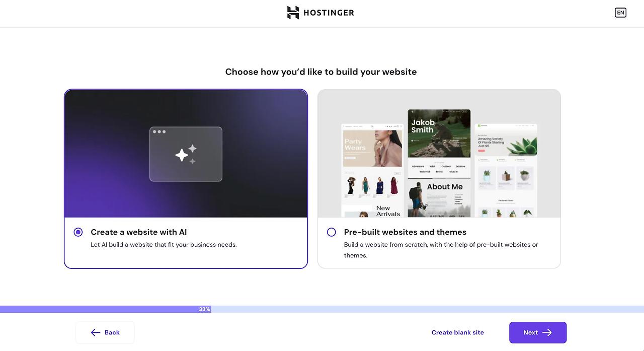Click the Hostinger wordmark text
This screenshot has width=644, height=351.
point(329,13)
